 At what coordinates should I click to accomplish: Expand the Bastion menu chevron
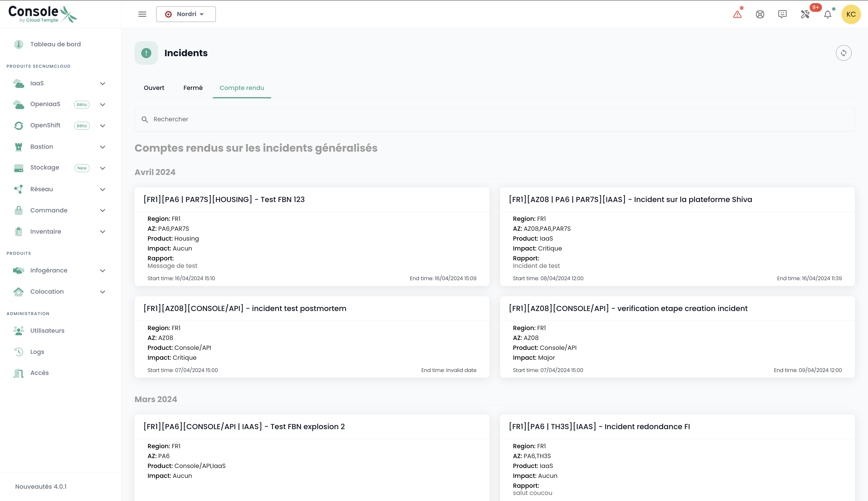102,147
